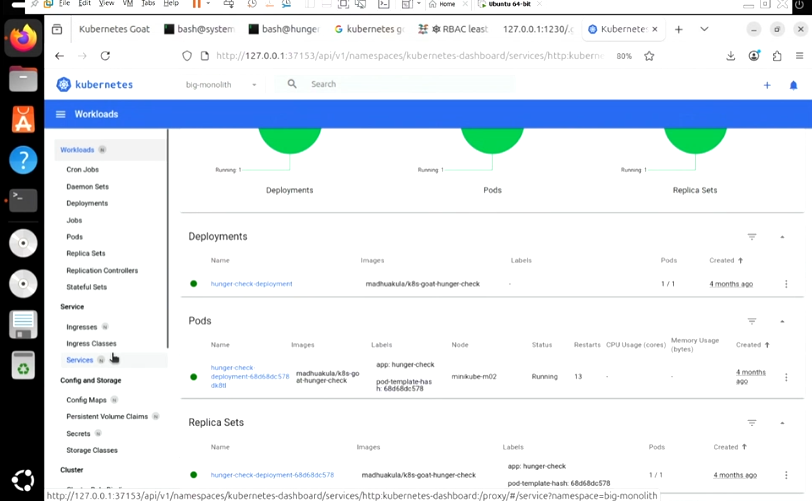Click the 80% zoom level indicator
Screen dimensions: 812x501
[x=624, y=56]
